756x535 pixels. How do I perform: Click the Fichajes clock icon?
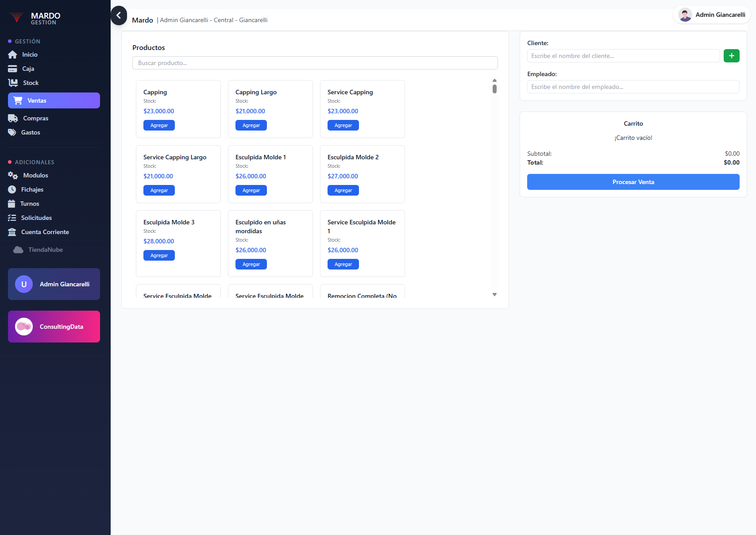12,189
